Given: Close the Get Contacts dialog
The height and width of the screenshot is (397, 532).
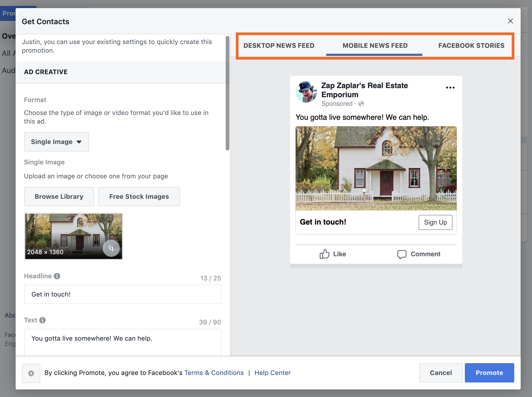Looking at the screenshot, I should click(510, 21).
